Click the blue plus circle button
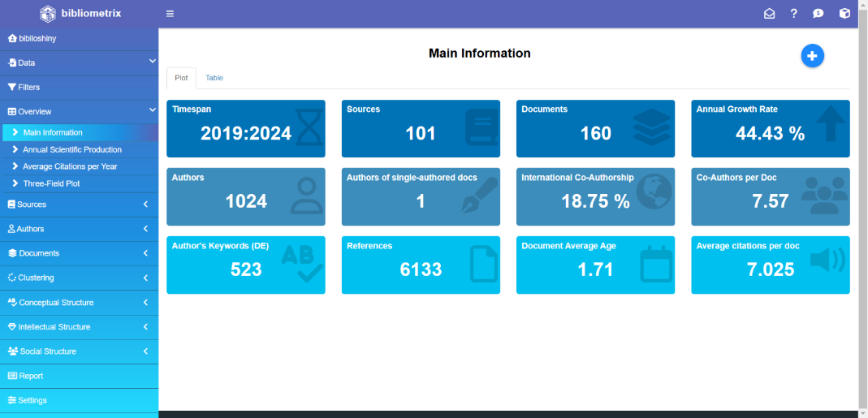Screen dimensions: 868x418 (x=812, y=56)
